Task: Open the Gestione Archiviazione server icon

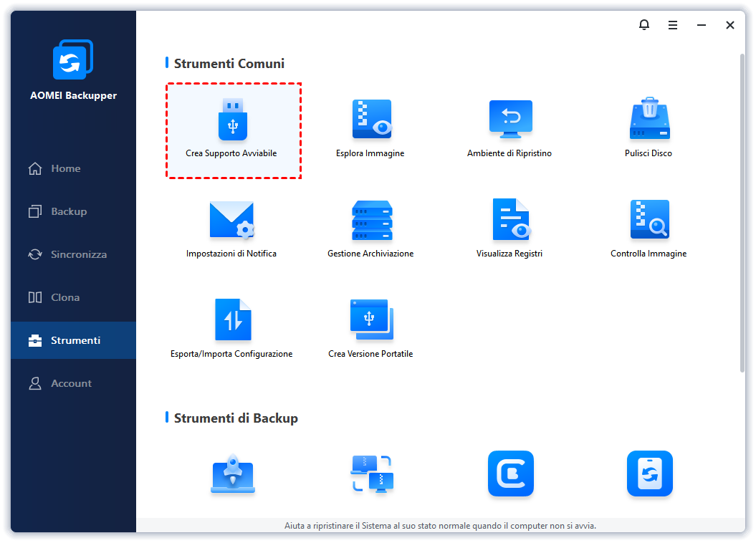Action: (371, 220)
